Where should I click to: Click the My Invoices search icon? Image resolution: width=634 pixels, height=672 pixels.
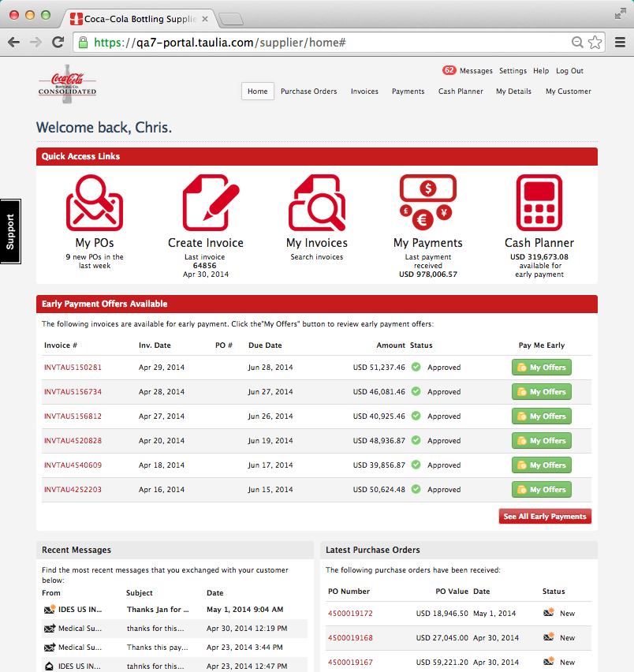pyautogui.click(x=316, y=203)
